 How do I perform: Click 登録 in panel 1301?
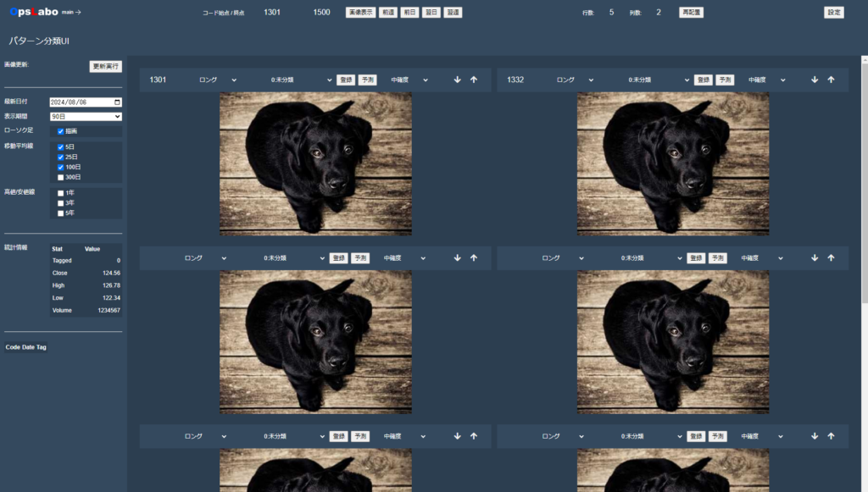[346, 80]
